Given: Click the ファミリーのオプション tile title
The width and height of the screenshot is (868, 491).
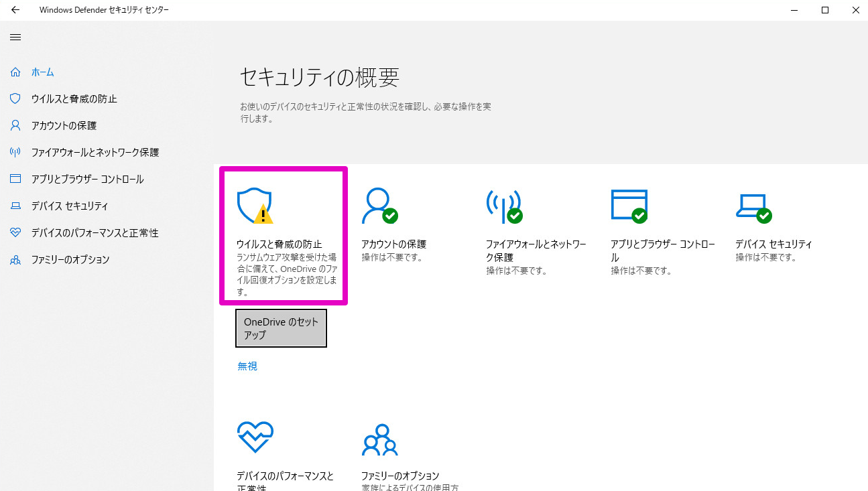Looking at the screenshot, I should coord(400,476).
